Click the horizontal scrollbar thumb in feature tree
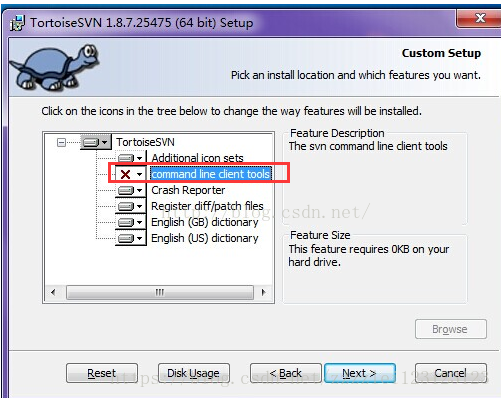Screen dimensions: 501x398 (x=160, y=293)
